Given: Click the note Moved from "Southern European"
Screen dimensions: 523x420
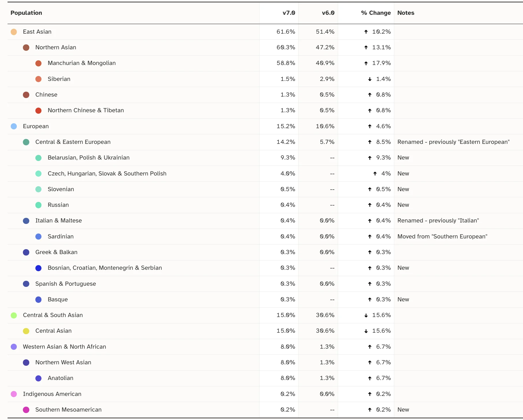Looking at the screenshot, I should click(442, 236).
